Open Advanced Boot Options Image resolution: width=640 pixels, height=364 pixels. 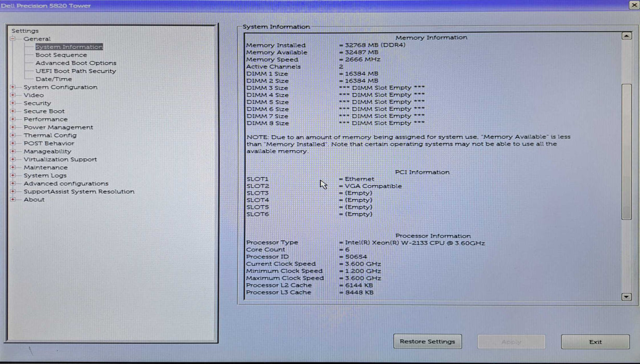(75, 63)
